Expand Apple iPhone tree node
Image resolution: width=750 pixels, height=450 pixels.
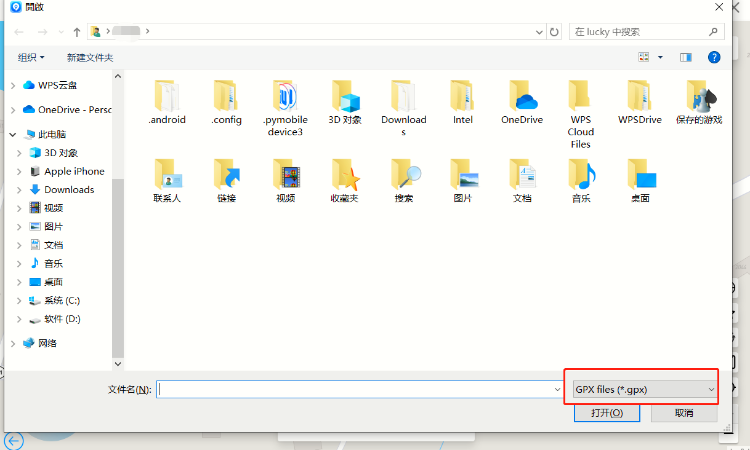point(19,172)
